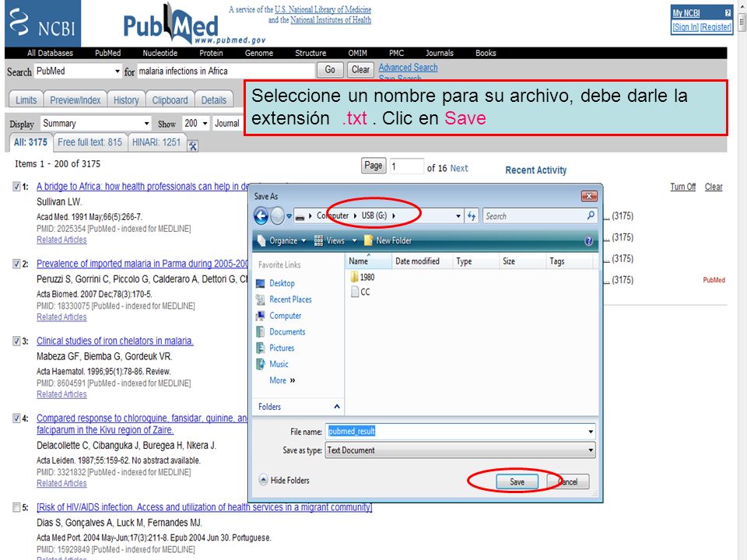The height and width of the screenshot is (560, 747).
Task: Click the Hide Folders arrow icon
Action: [x=263, y=480]
